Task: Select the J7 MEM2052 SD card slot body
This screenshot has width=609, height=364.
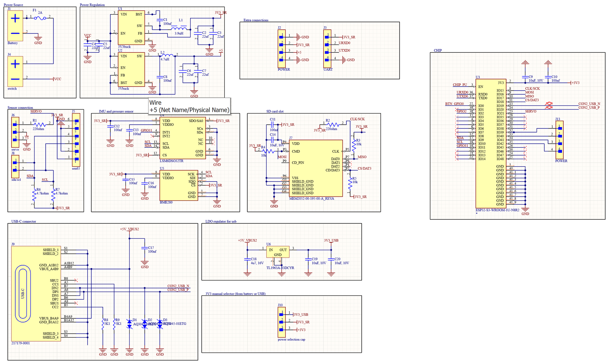Action: 316,168
